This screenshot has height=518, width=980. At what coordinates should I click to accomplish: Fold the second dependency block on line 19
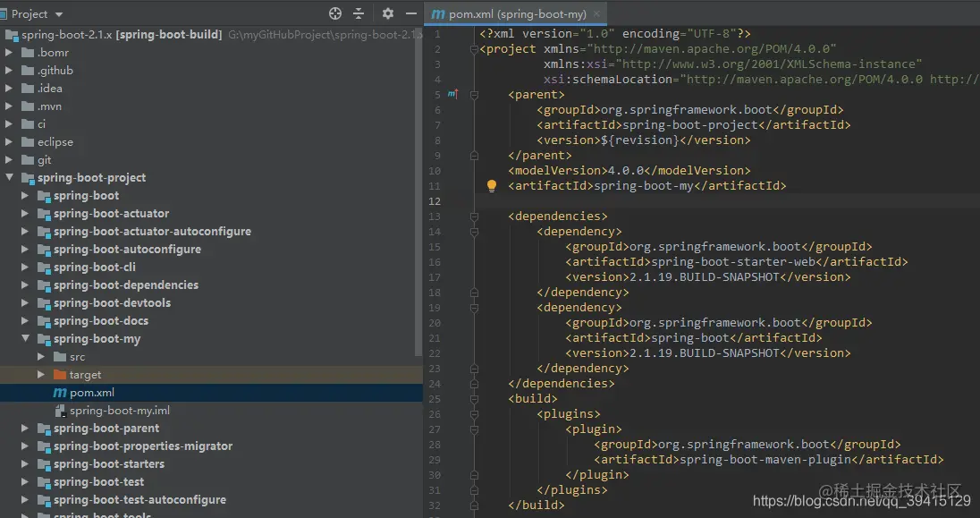pos(474,308)
